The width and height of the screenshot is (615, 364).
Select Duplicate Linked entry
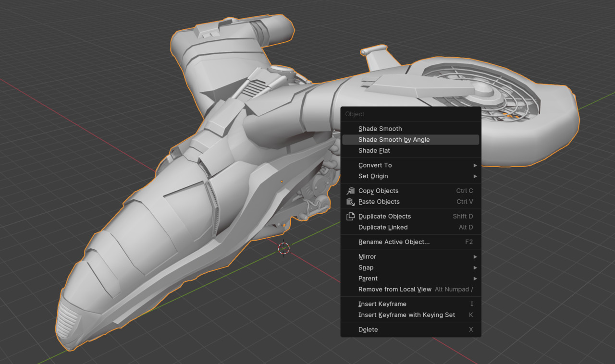410,227
